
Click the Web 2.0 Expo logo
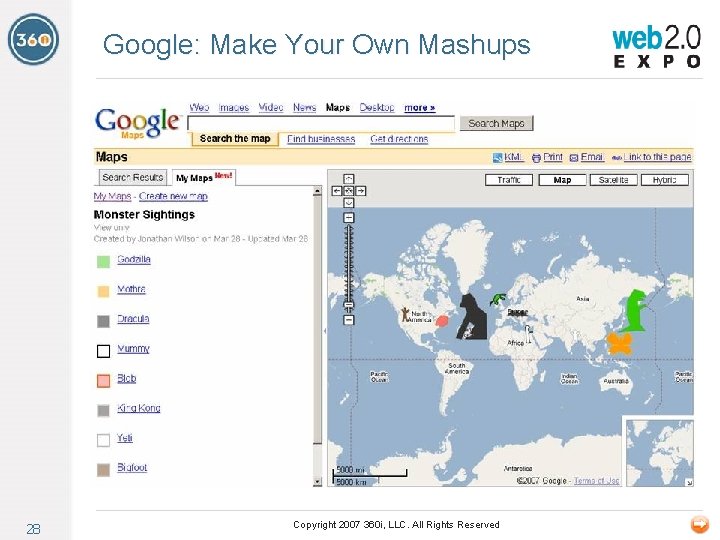click(x=657, y=46)
